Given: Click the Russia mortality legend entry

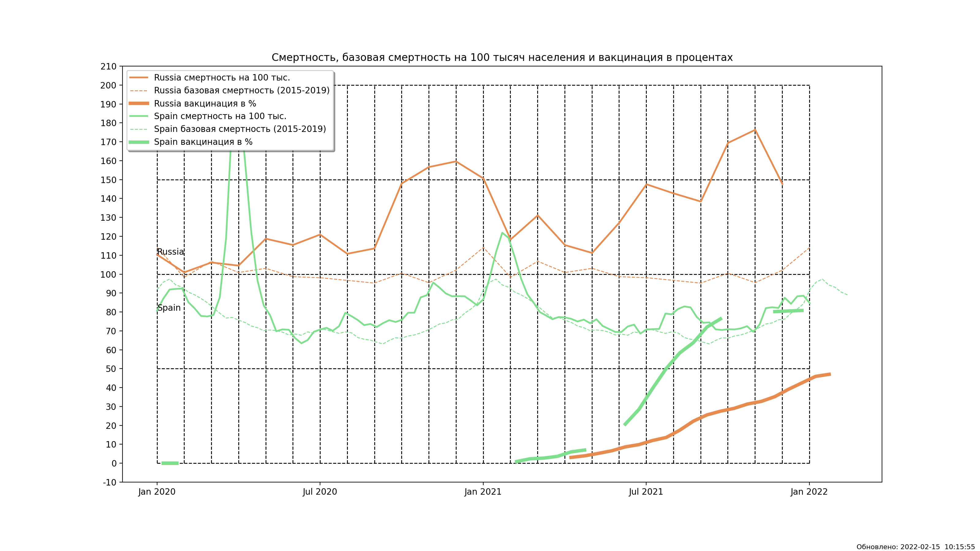Looking at the screenshot, I should (x=221, y=77).
